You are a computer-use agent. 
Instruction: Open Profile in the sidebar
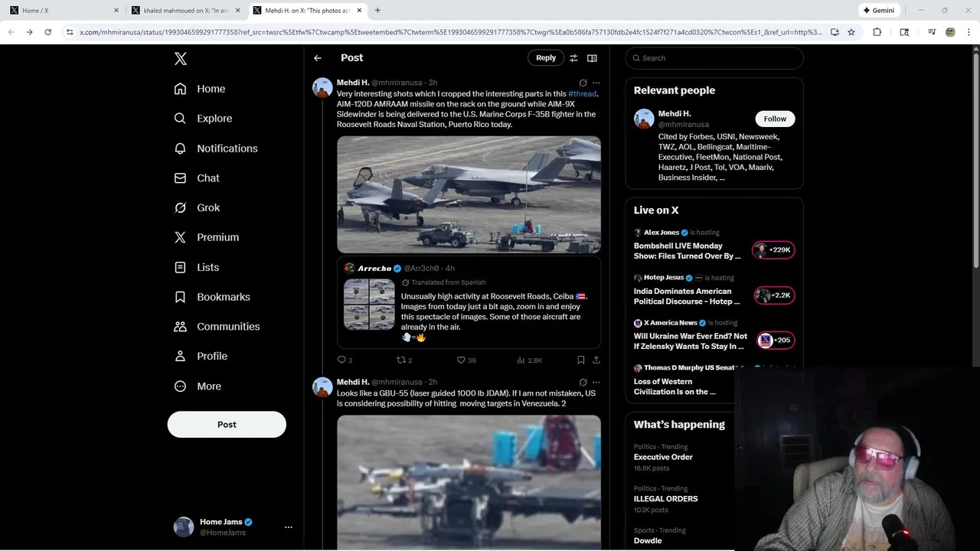coord(201,357)
